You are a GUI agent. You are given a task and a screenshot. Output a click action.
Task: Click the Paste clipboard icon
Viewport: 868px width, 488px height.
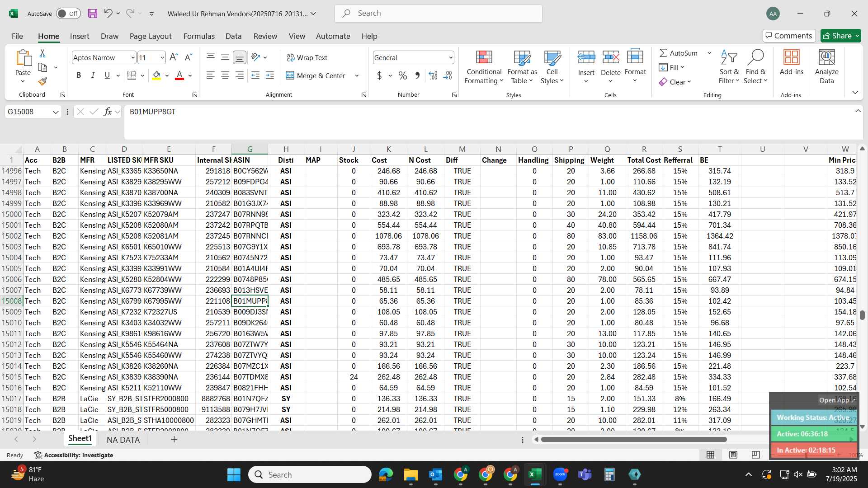[23, 58]
